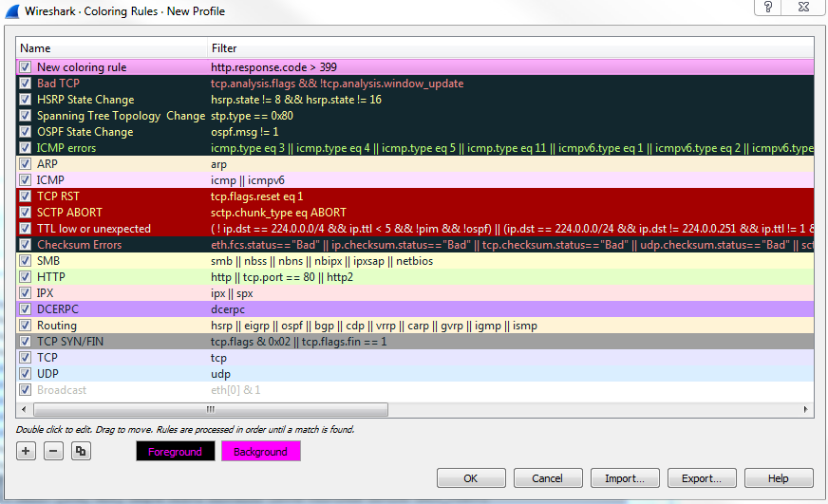Toggle the TCP RST checkbox
Image resolution: width=828 pixels, height=504 pixels.
click(x=25, y=196)
